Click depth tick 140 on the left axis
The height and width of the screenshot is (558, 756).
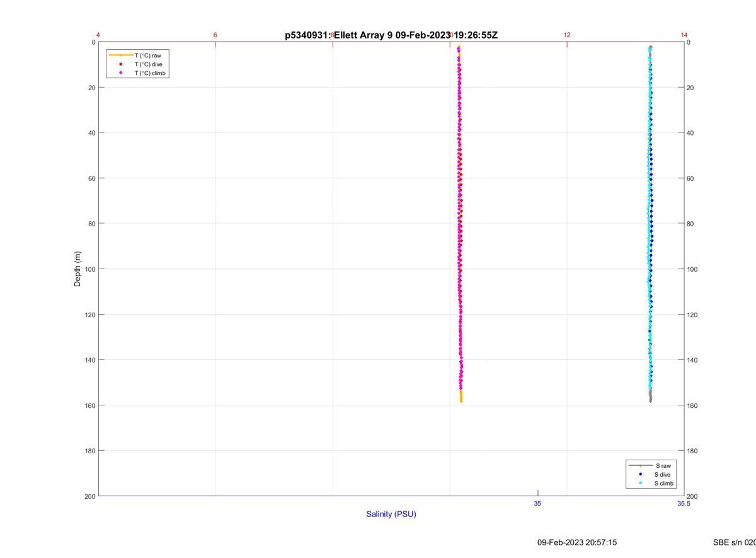[x=90, y=360]
